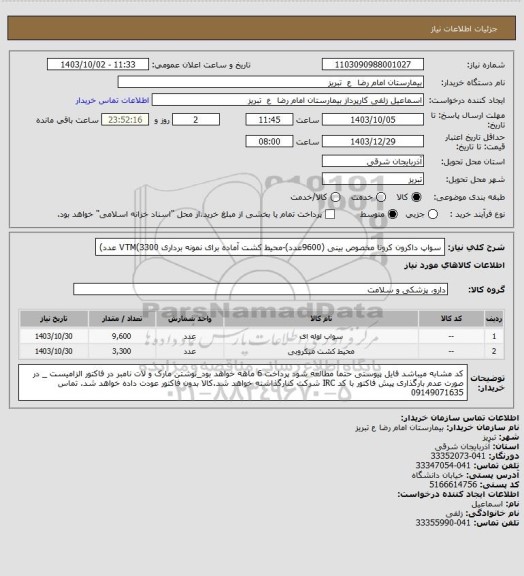
Task: Click the تاریخ نیاز column header
Action: coord(54,318)
